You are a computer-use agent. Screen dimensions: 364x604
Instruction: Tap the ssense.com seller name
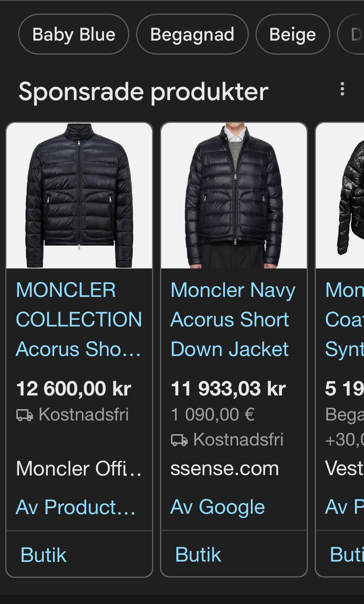224,469
